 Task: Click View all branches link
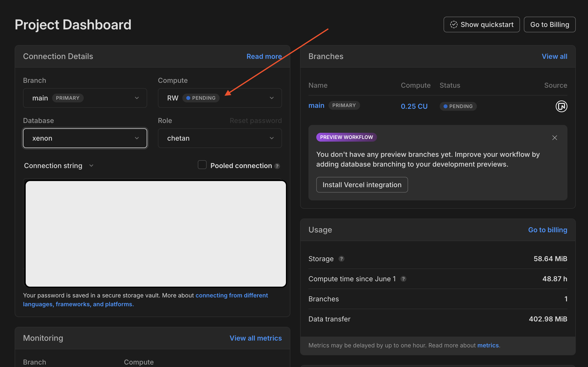click(554, 56)
